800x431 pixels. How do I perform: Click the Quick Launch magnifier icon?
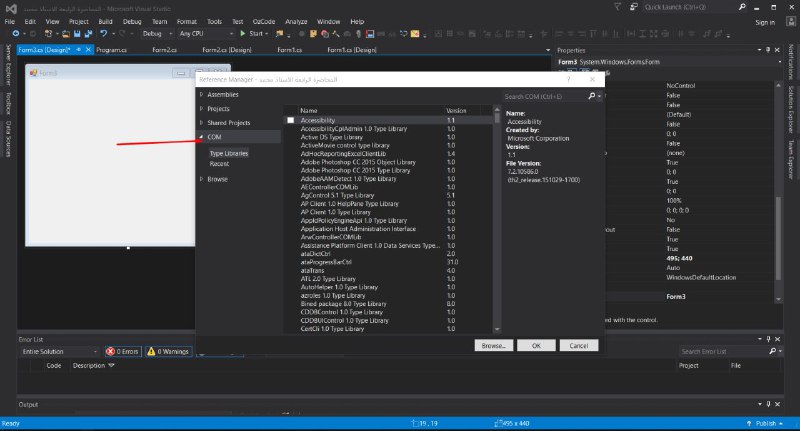(x=742, y=7)
